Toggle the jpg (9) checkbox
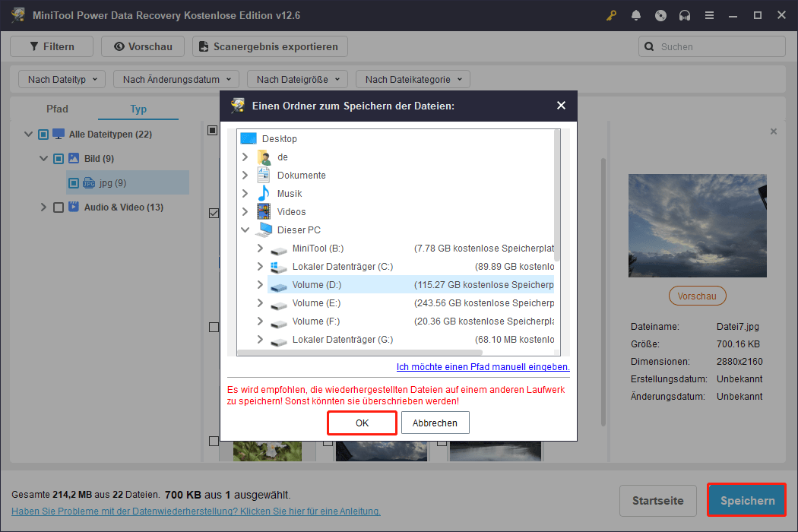The height and width of the screenshot is (532, 798). pos(74,183)
